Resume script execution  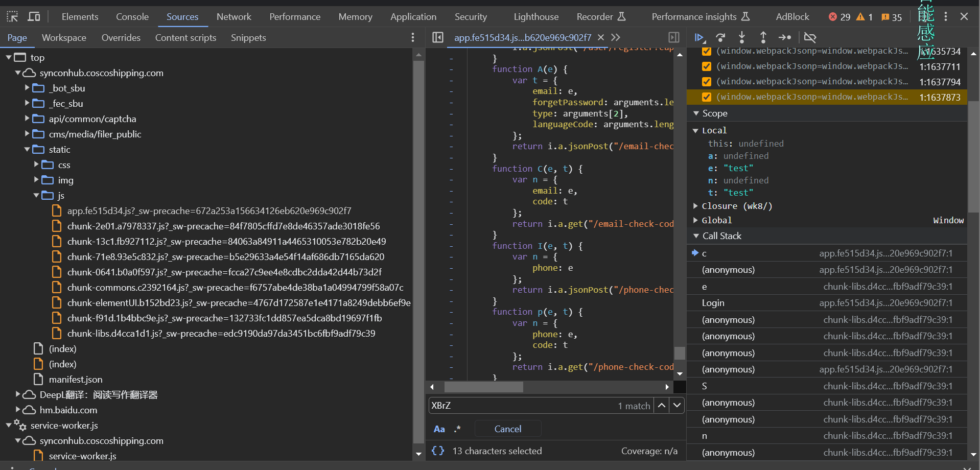coord(699,37)
